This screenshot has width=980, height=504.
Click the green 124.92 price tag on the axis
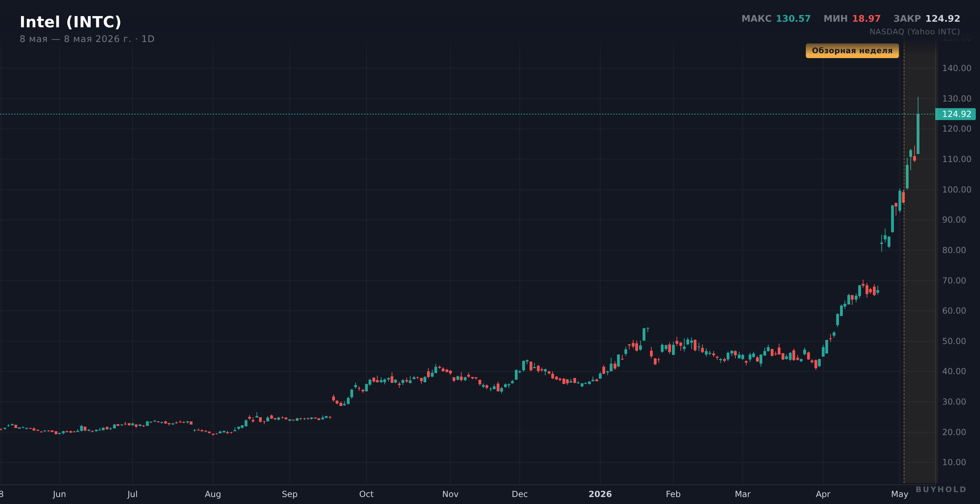(955, 114)
